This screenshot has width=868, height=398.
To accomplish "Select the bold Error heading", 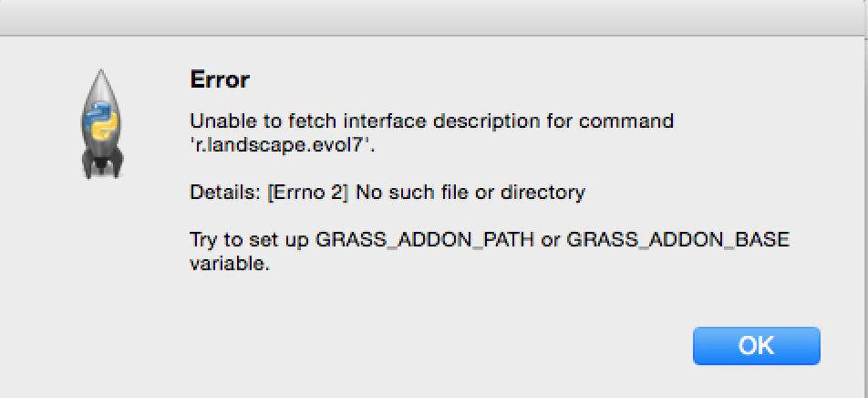I will 220,79.
